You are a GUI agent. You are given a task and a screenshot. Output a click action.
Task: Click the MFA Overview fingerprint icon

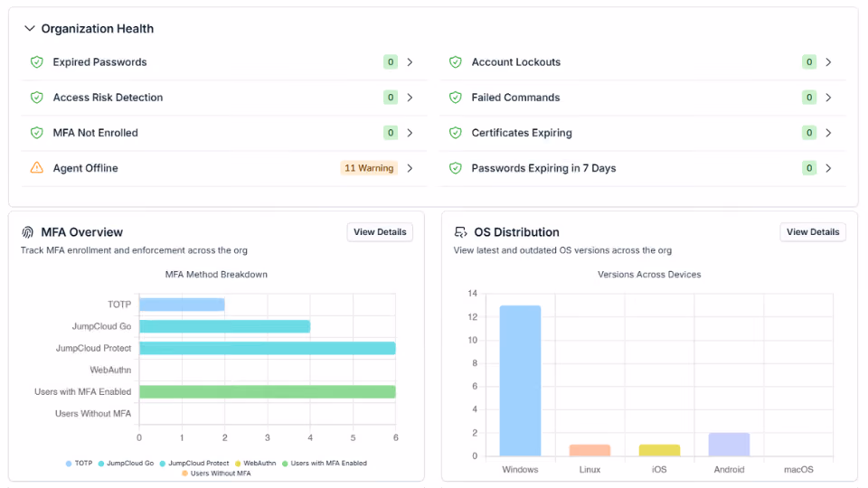tap(27, 232)
